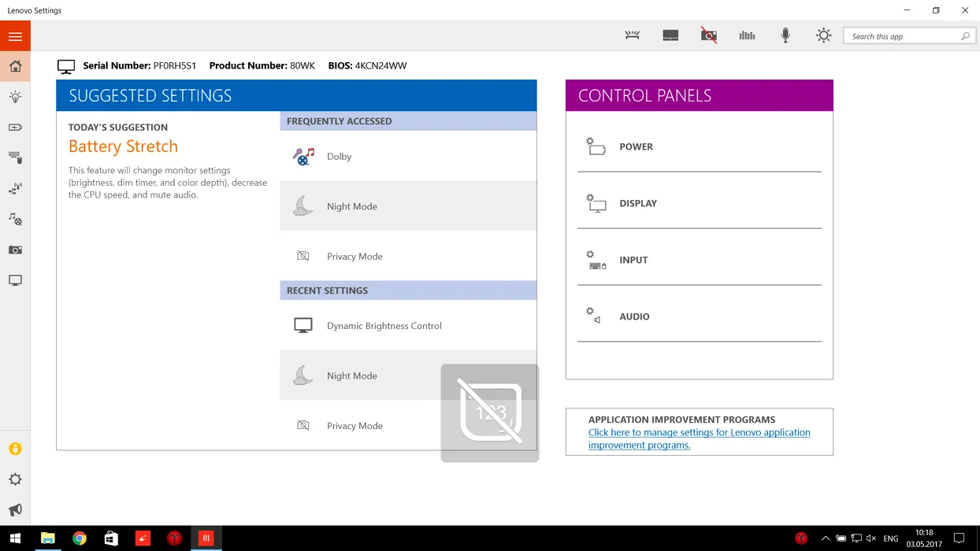
Task: Click the Search this app field
Action: pyautogui.click(x=902, y=36)
